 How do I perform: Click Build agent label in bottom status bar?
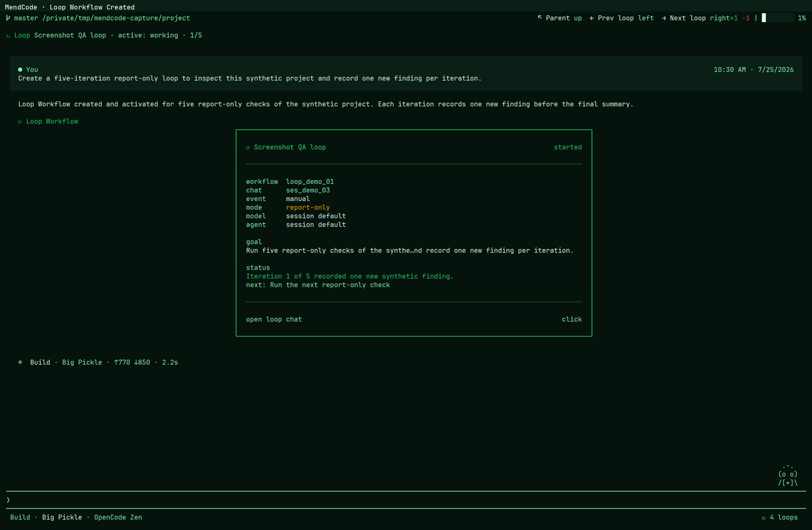pyautogui.click(x=20, y=517)
